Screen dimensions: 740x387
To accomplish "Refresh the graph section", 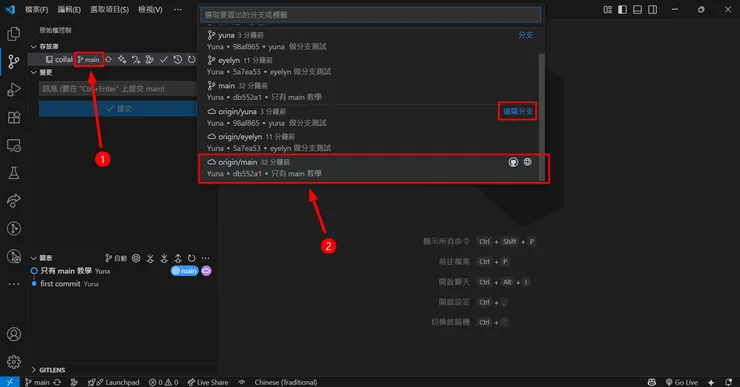I will click(x=191, y=258).
